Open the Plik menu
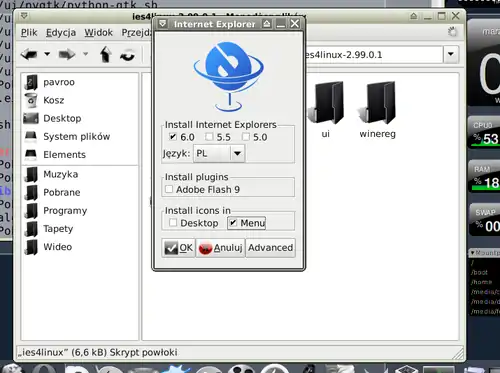The height and width of the screenshot is (373, 500). click(x=29, y=33)
